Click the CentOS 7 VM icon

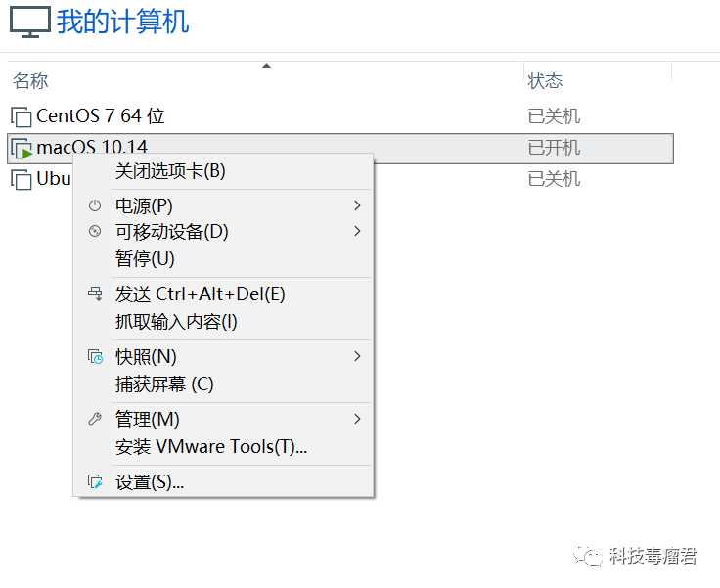[x=21, y=116]
